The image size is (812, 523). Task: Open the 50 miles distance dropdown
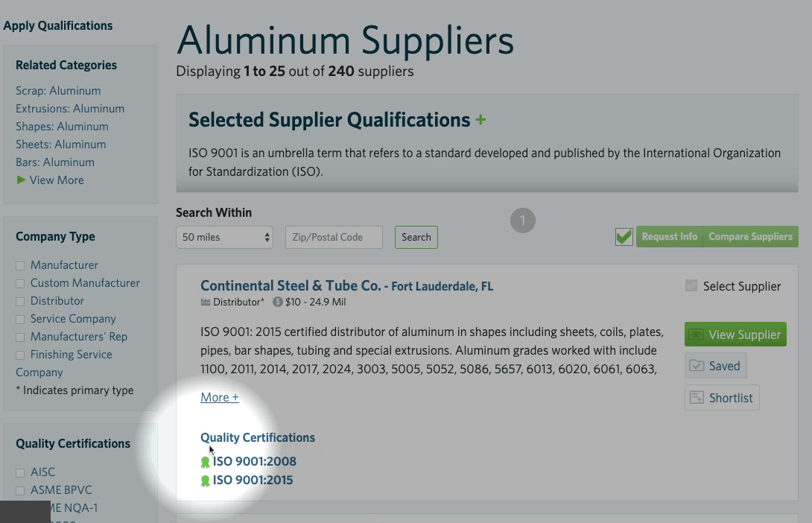pyautogui.click(x=224, y=238)
